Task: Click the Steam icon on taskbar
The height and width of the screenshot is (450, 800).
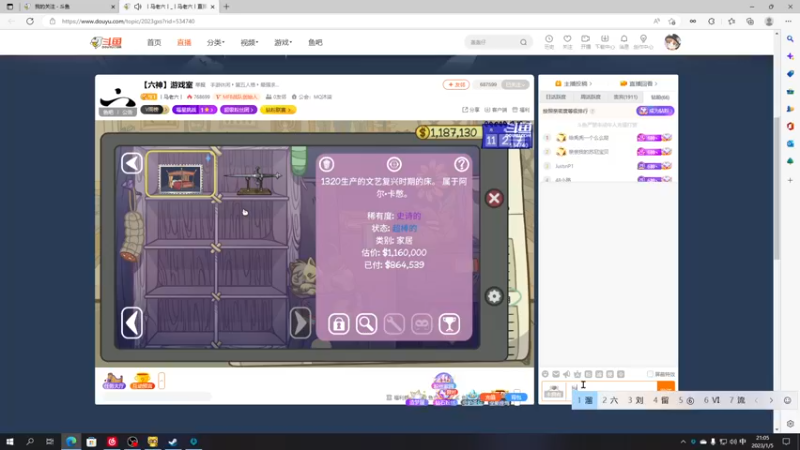Action: [173, 441]
